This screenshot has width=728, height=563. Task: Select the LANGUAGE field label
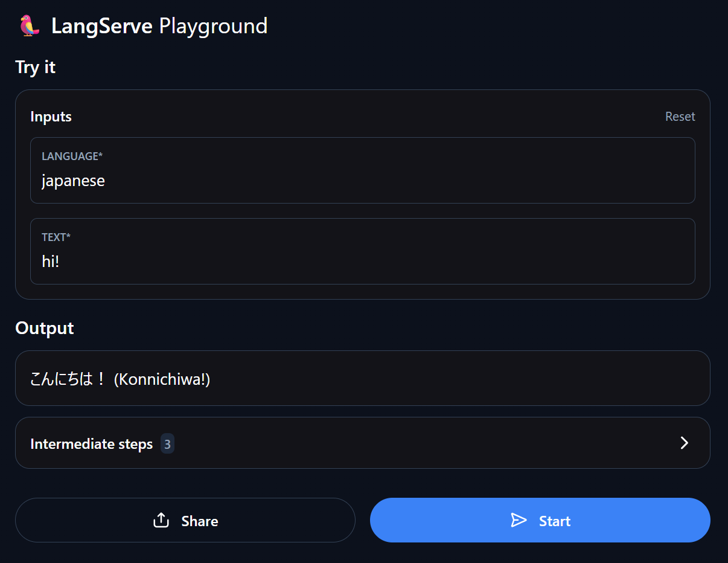72,156
